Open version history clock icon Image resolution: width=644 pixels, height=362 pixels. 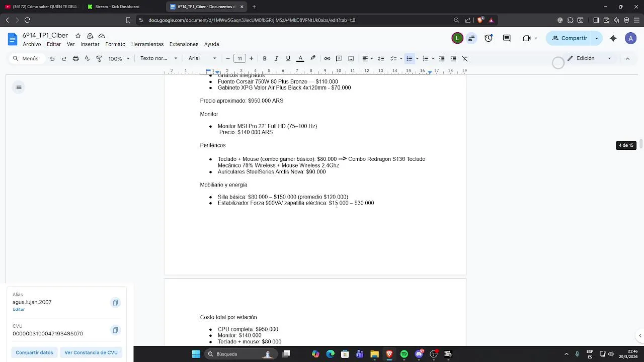[x=489, y=38]
